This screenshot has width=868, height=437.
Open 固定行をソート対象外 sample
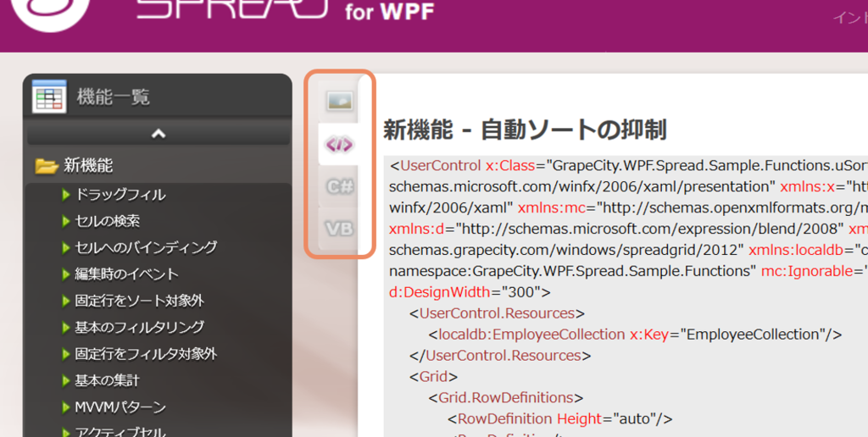point(140,301)
